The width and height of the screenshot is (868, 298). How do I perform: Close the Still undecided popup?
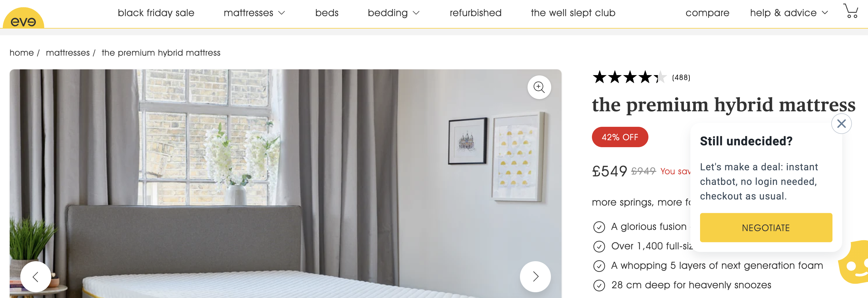tap(841, 123)
